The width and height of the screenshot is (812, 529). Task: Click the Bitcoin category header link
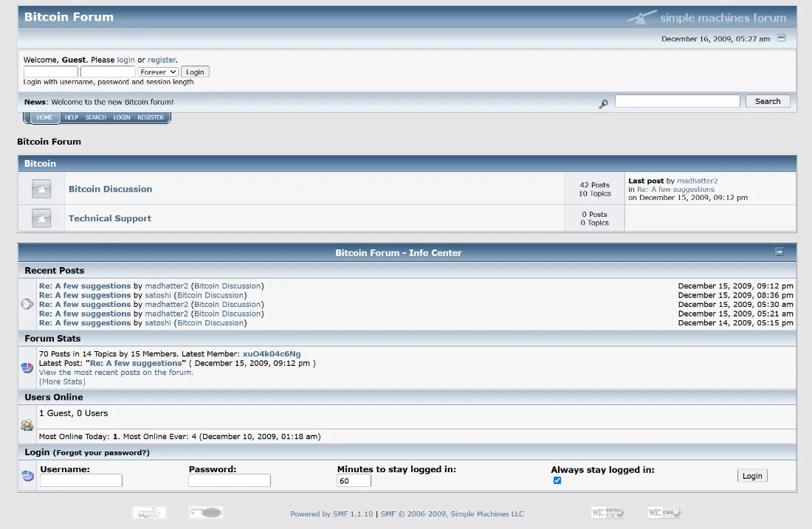40,164
